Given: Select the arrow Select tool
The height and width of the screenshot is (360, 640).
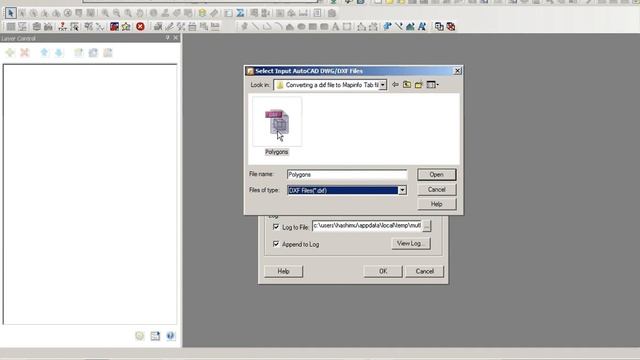Looking at the screenshot, I should click(x=10, y=13).
